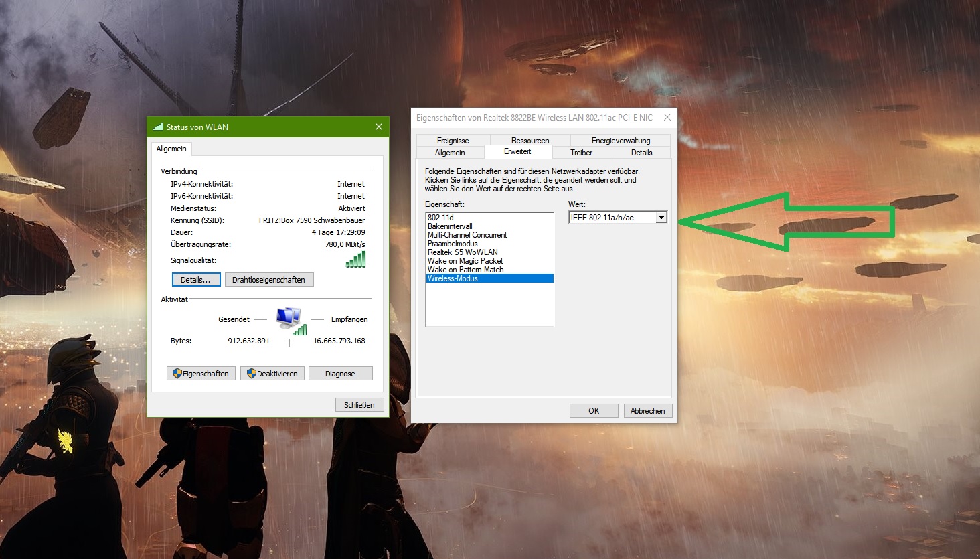980x559 pixels.
Task: Select Wake on Magic Packet property
Action: (489, 261)
